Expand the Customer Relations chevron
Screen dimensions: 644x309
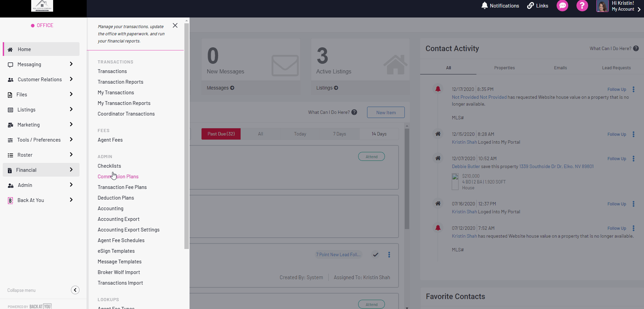point(71,79)
